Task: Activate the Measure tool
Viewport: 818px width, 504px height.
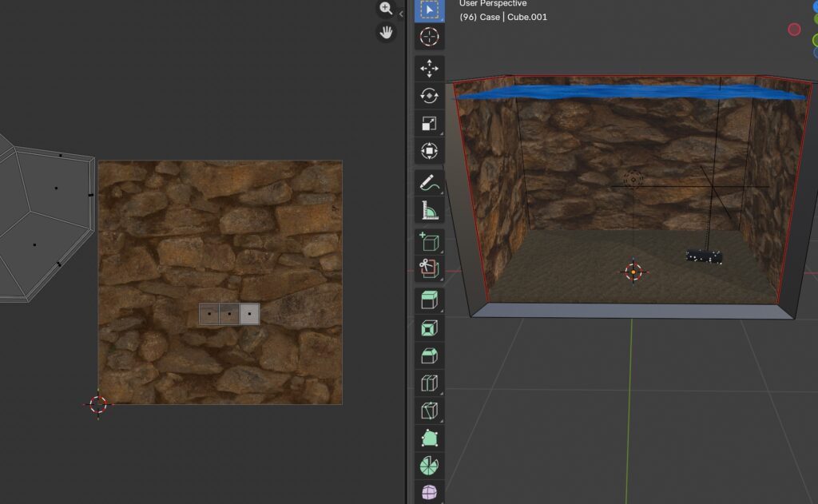Action: 430,210
